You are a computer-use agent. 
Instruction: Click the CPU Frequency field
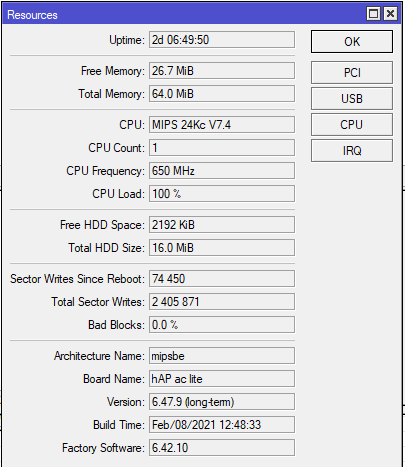222,171
